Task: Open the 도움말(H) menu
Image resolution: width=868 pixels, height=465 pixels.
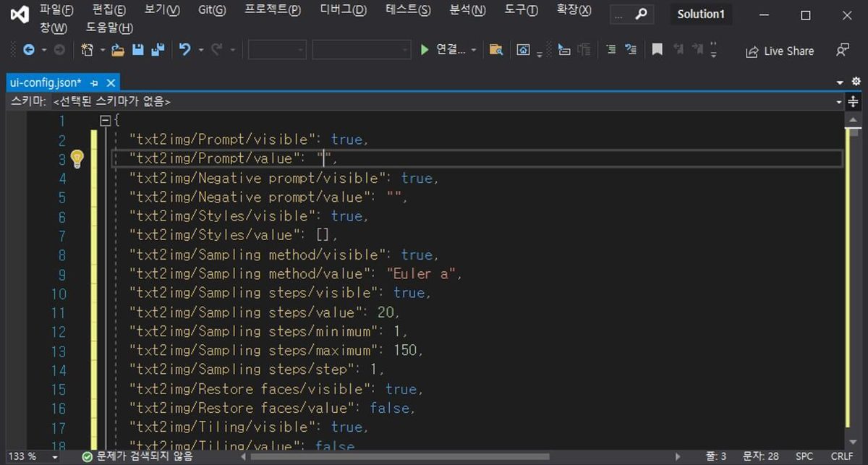Action: [x=109, y=27]
